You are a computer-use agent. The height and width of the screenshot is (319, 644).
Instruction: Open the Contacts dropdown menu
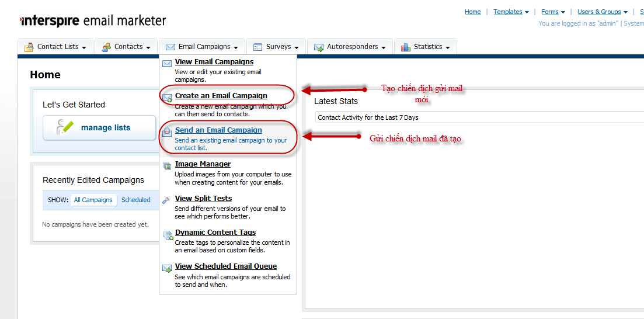pos(127,47)
